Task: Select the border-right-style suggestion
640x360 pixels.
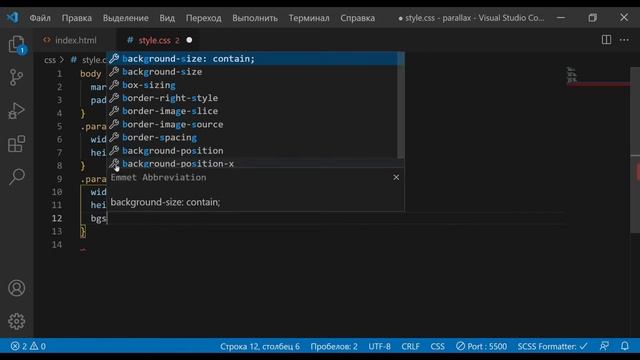Action: point(252,98)
